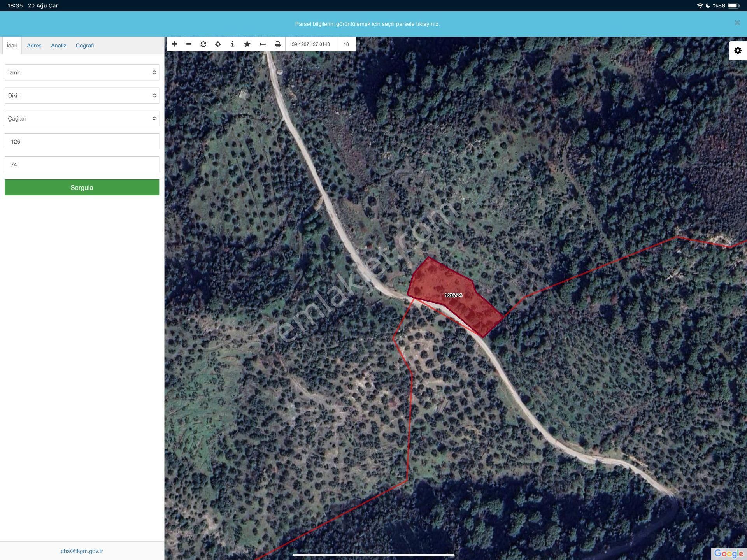Switch to the İdari tab

tap(12, 46)
